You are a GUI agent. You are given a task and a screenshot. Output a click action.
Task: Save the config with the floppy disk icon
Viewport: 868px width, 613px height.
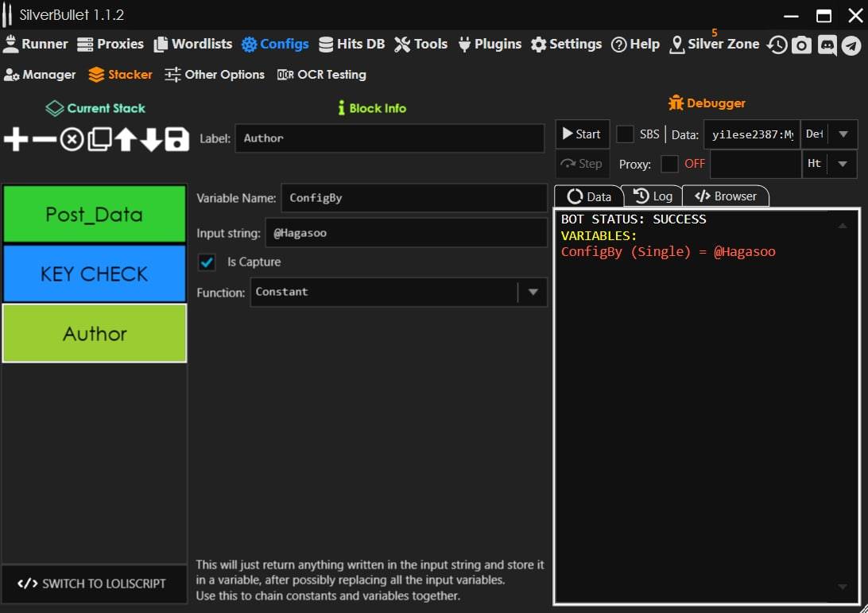click(176, 140)
